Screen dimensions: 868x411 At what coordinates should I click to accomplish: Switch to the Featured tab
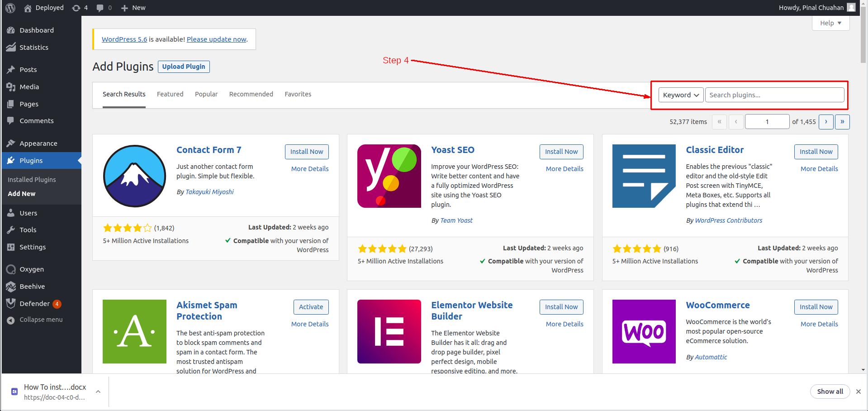point(170,94)
